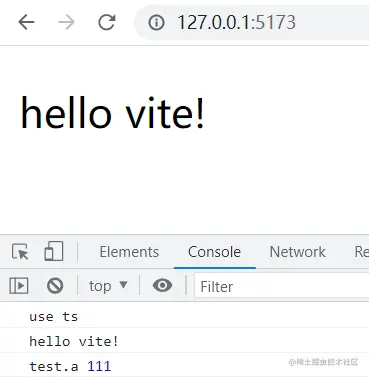The image size is (369, 377).
Task: Open live expression eye icon
Action: point(162,285)
